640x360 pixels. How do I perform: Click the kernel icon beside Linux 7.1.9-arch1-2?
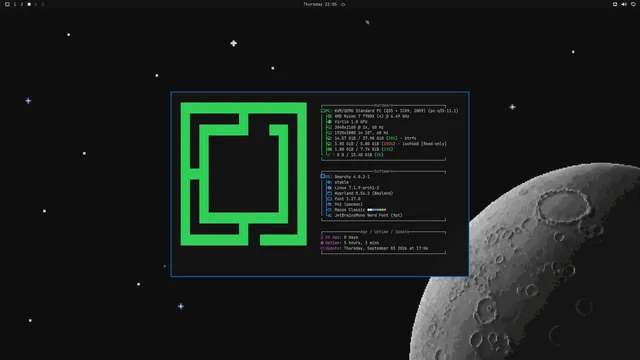[x=329, y=188]
